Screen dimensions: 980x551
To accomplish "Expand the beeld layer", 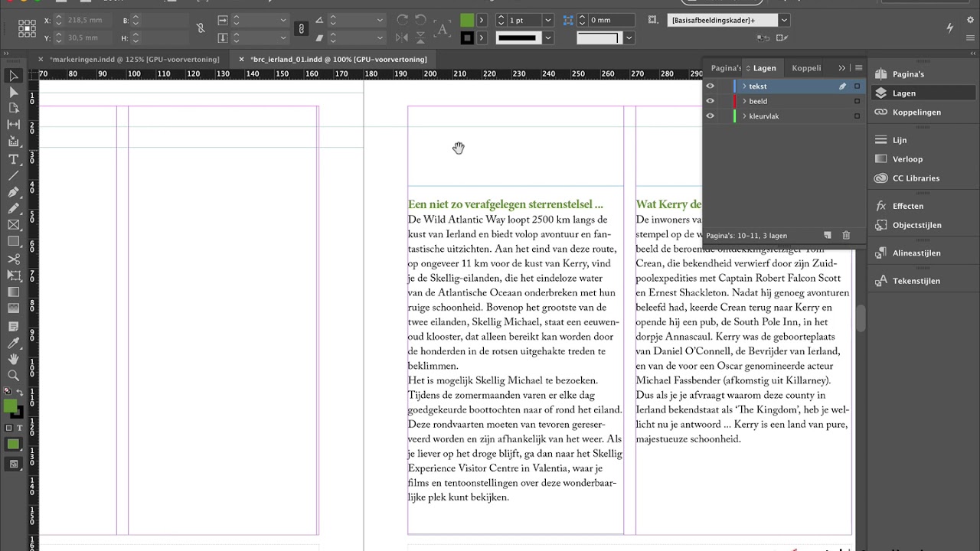I will pos(744,101).
